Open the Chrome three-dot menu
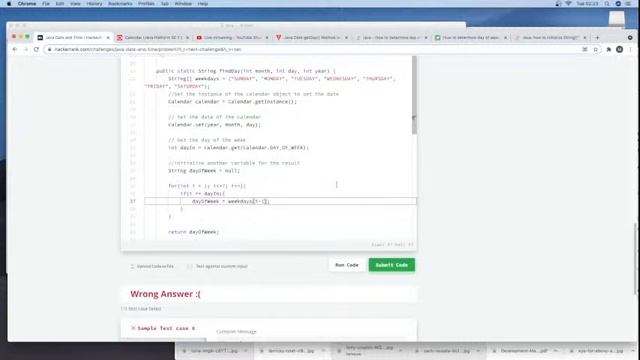The width and height of the screenshot is (640, 360). tap(630, 49)
